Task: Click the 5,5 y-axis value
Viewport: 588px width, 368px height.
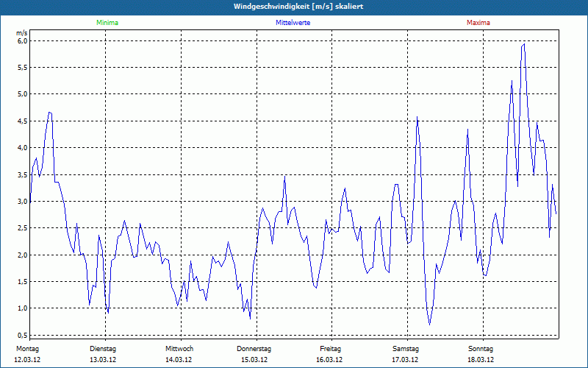Action: (23, 67)
